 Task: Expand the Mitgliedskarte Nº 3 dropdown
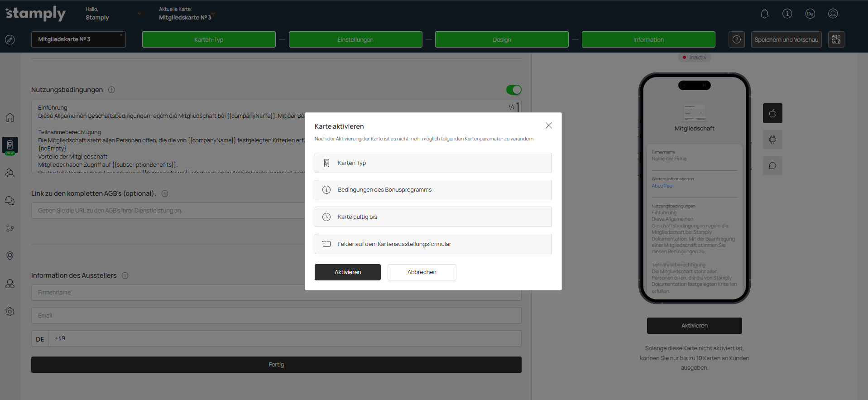tap(78, 39)
